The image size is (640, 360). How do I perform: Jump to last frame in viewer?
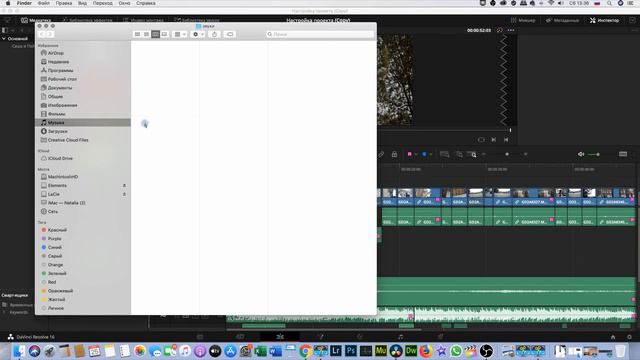coord(506,140)
